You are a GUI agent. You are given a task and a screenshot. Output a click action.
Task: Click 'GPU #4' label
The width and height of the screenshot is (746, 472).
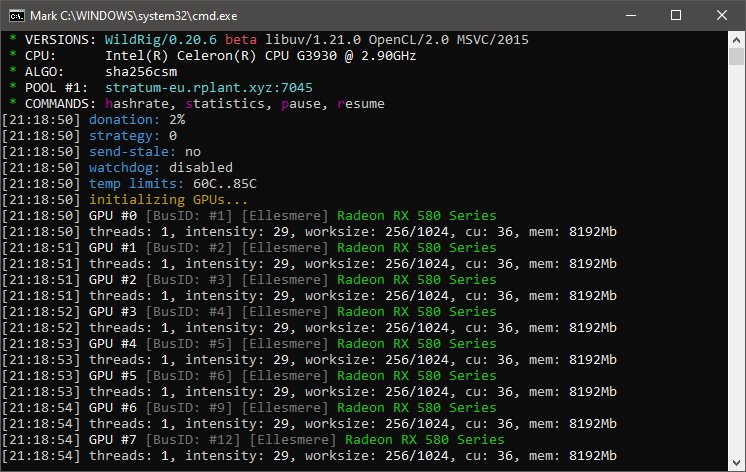[113, 344]
